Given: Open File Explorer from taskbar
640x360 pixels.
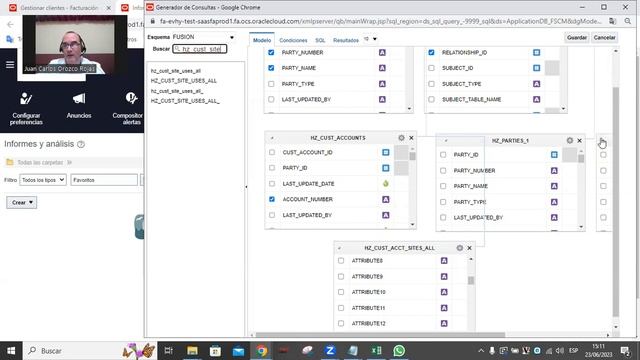Looking at the screenshot, I should click(x=192, y=351).
